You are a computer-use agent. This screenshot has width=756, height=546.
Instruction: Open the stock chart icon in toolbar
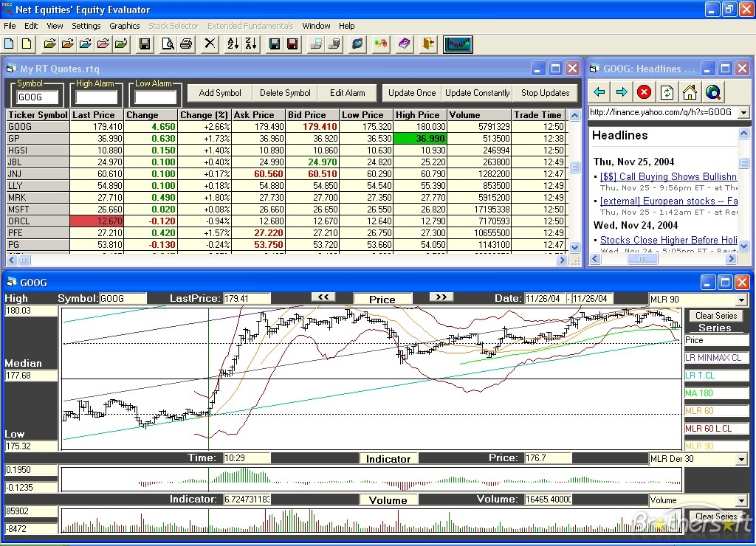pyautogui.click(x=458, y=44)
